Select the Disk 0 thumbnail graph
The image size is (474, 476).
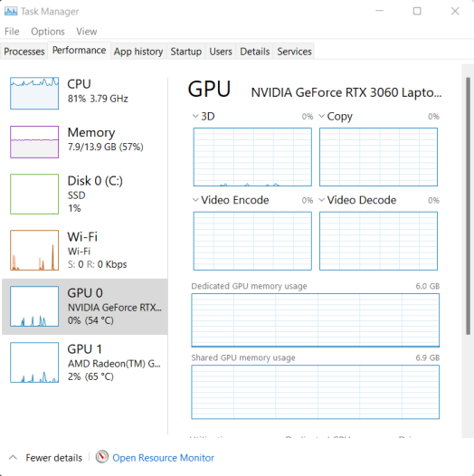34,194
